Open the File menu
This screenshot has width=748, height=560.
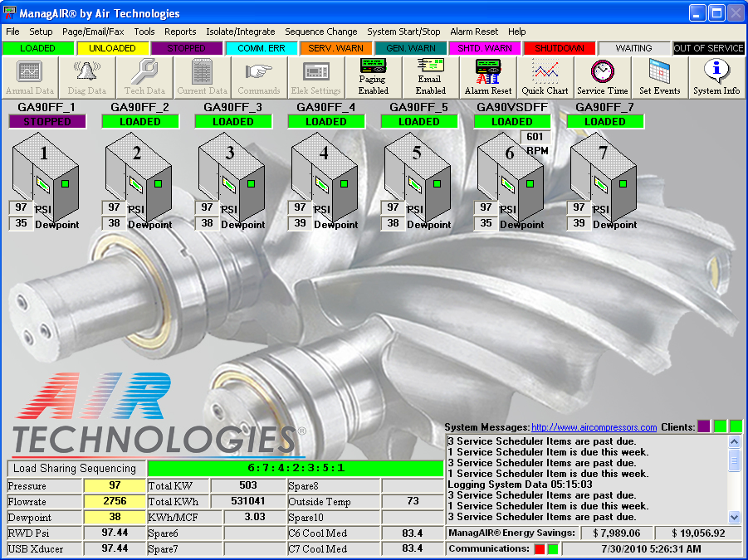coord(13,32)
